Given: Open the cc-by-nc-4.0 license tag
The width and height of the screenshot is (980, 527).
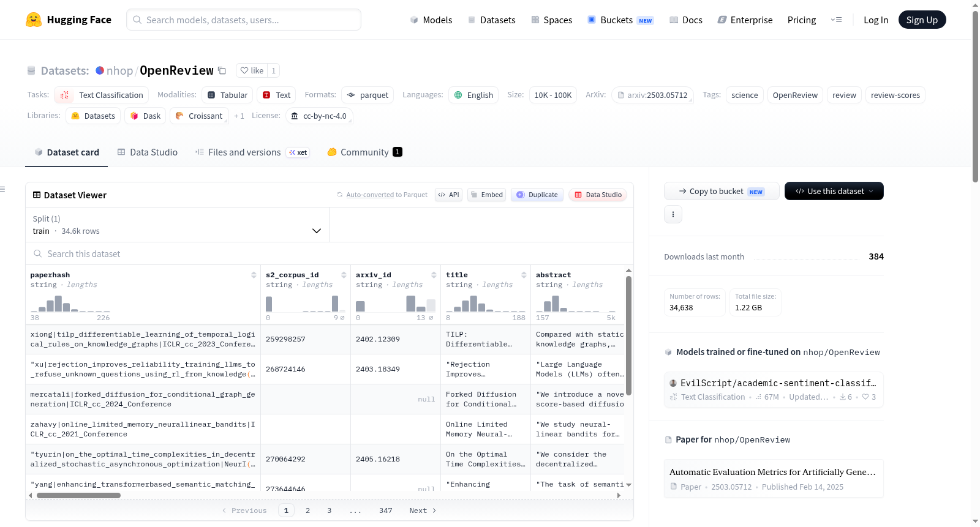Looking at the screenshot, I should coord(319,116).
